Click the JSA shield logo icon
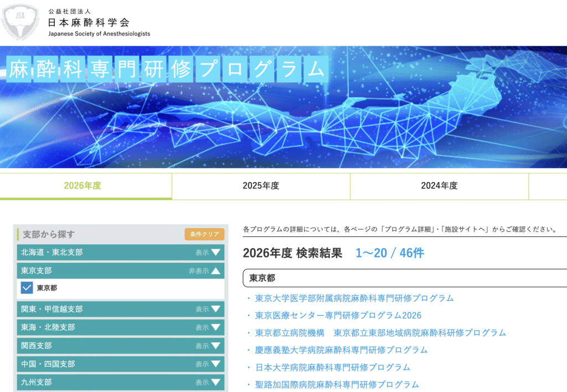The width and height of the screenshot is (567, 392). (20, 21)
